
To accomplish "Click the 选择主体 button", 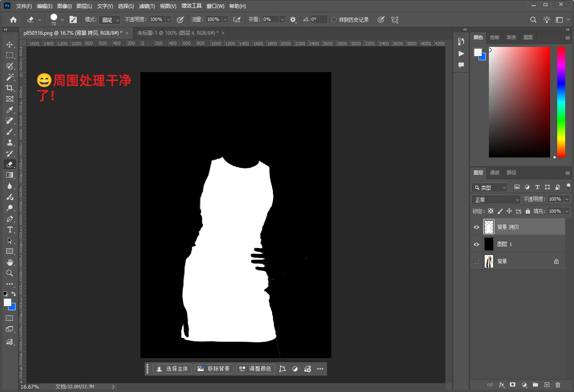I will [x=172, y=369].
